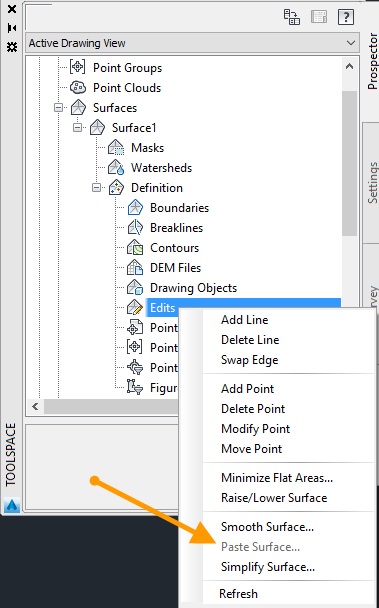379x608 pixels.
Task: Switch to the Settings tab
Action: coord(372,183)
